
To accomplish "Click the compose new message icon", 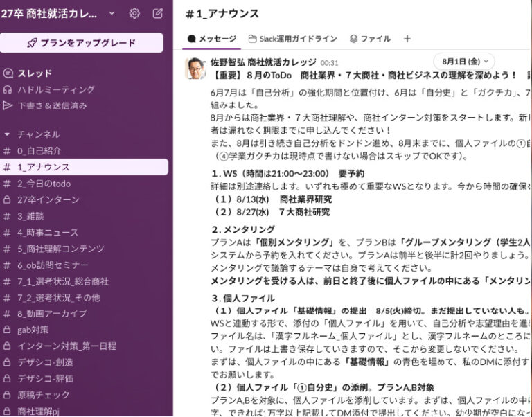I will (x=158, y=13).
